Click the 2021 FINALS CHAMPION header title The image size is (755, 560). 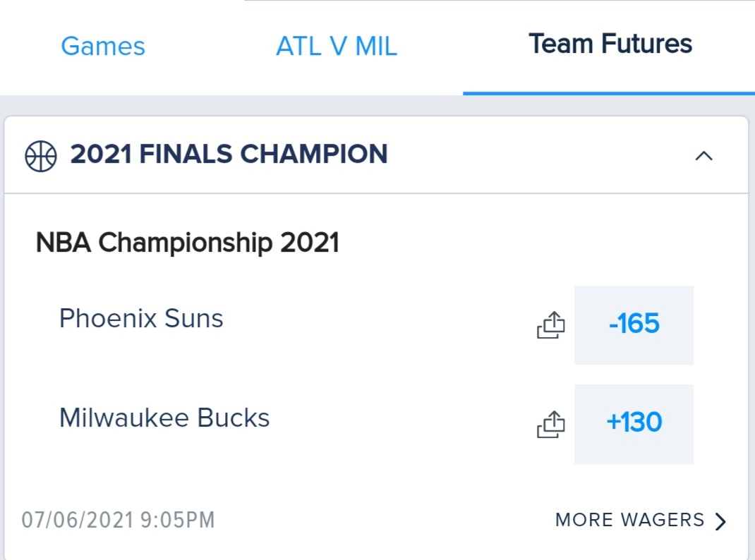click(x=229, y=154)
